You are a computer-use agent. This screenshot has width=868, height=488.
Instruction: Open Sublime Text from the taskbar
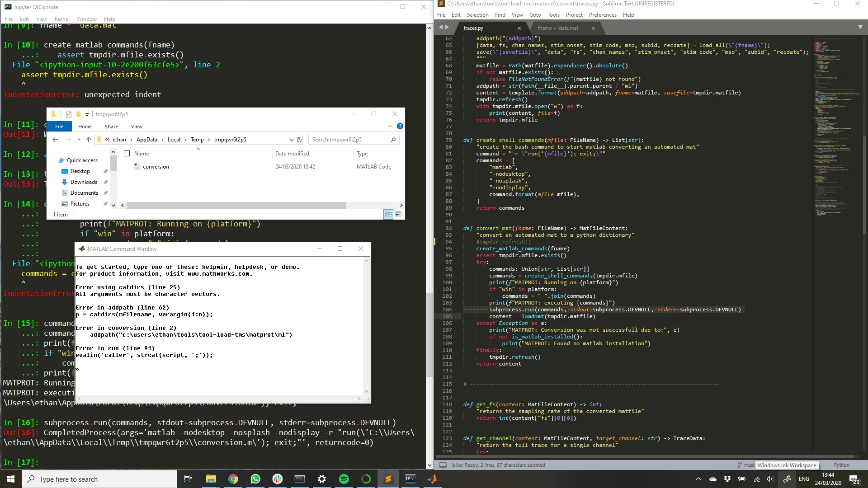coord(388,479)
